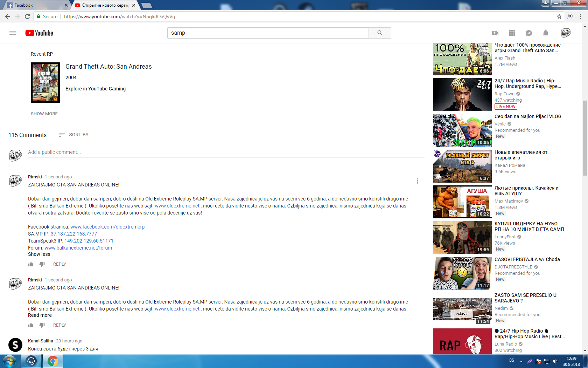Collapse the comment with Show less
The image size is (588, 368).
(39, 254)
